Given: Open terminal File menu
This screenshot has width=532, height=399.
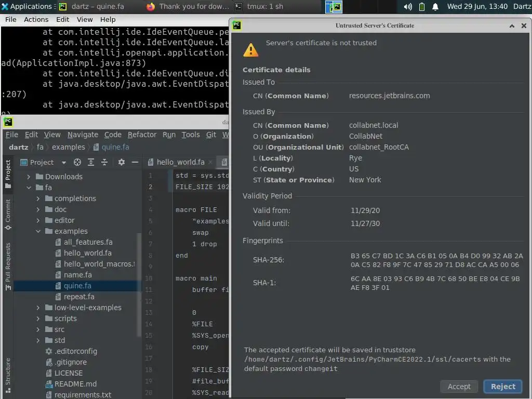Looking at the screenshot, I should click(x=10, y=20).
